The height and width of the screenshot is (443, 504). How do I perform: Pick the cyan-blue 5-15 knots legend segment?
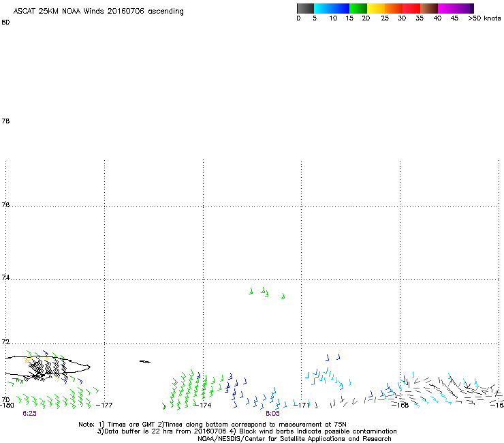pos(332,8)
